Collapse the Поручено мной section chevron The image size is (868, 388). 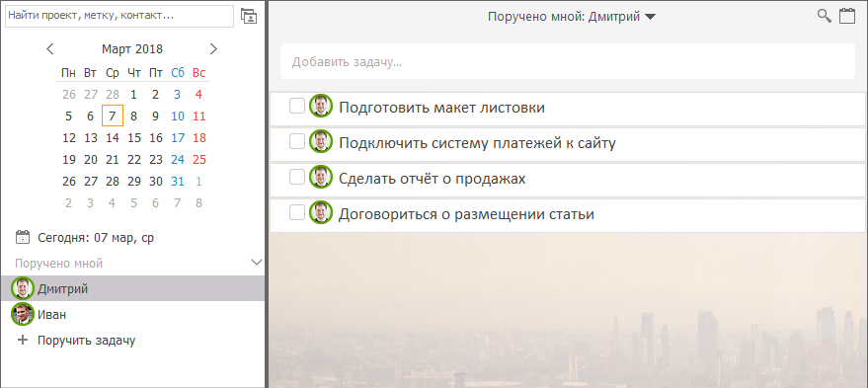(257, 263)
